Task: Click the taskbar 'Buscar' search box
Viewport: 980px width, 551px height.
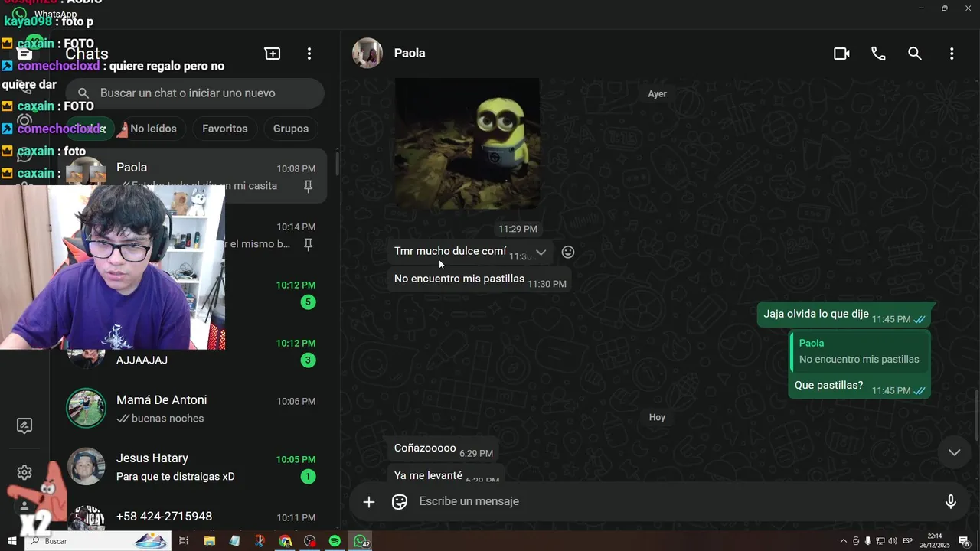Action: (97, 541)
